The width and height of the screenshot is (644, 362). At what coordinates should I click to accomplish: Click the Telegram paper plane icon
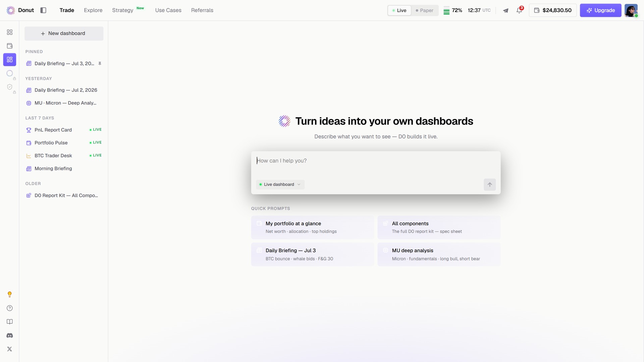pyautogui.click(x=505, y=10)
